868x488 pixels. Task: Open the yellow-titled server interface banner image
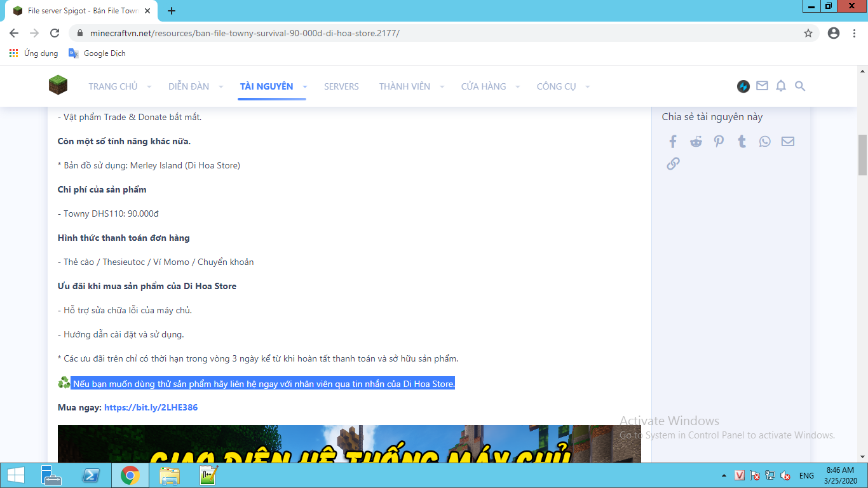click(349, 444)
